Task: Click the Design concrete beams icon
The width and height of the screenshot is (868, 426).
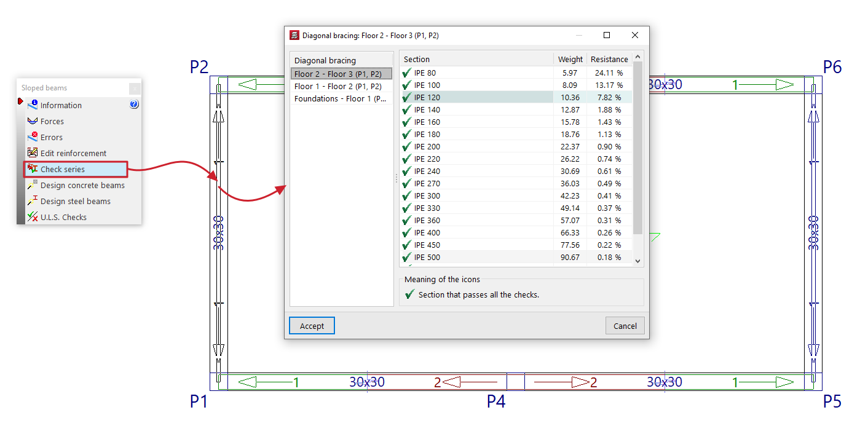Action: click(x=33, y=185)
